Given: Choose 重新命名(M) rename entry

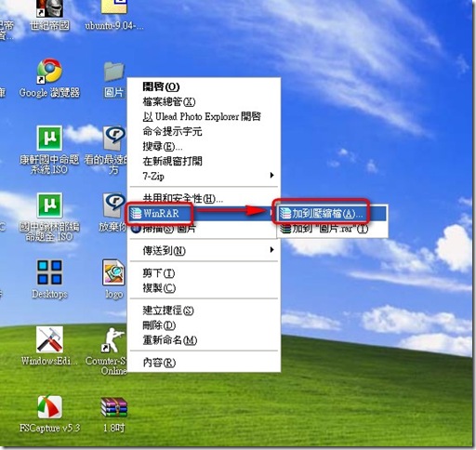Looking at the screenshot, I should click(x=170, y=340).
